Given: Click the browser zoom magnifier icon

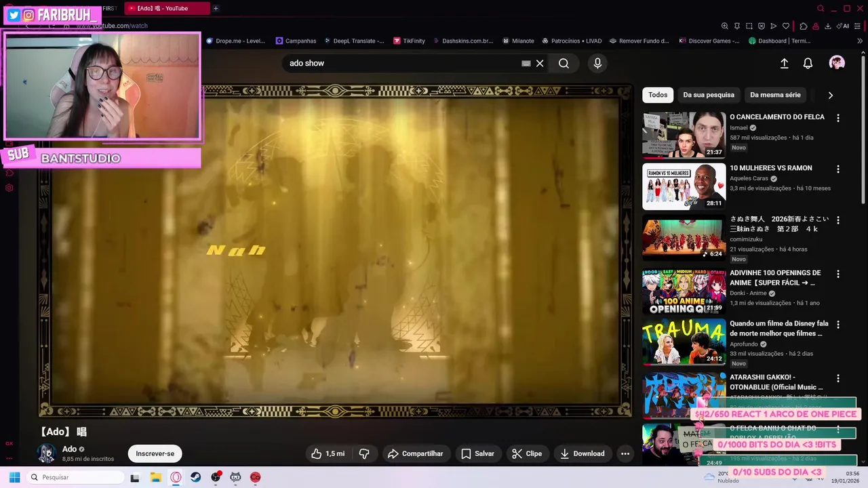Looking at the screenshot, I should (x=724, y=26).
